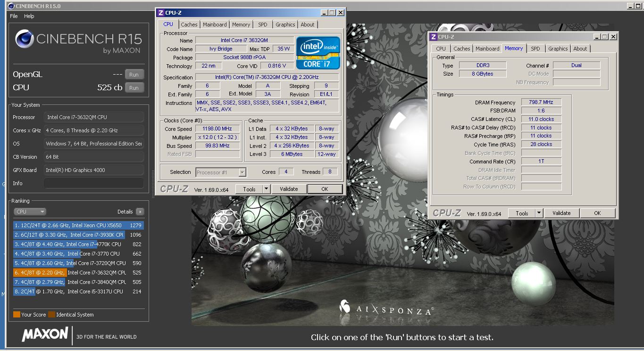Click the MAXON logo at bottom left
The image size is (644, 351).
45,334
